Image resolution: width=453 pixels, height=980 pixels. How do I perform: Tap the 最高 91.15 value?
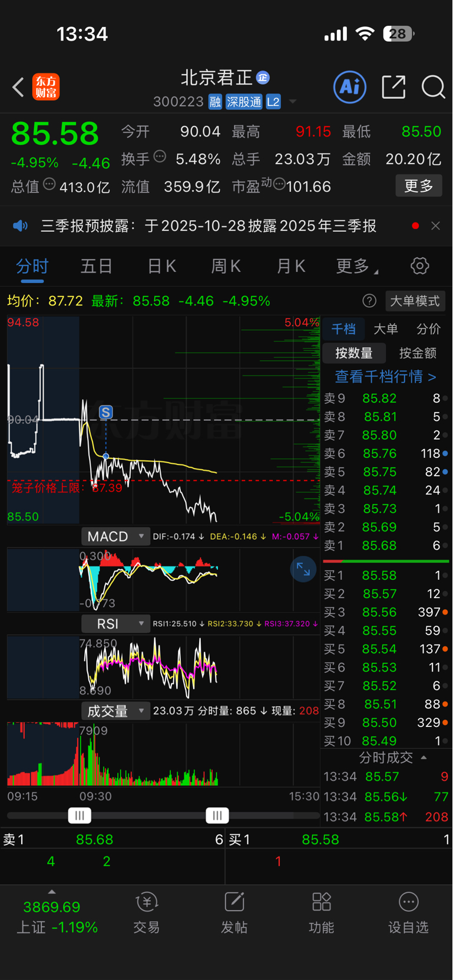313,131
